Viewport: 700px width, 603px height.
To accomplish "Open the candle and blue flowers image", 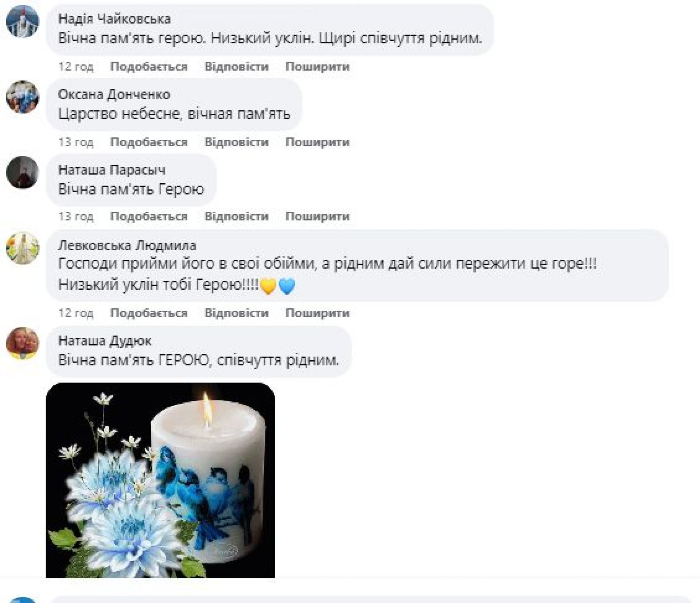I will [160, 480].
